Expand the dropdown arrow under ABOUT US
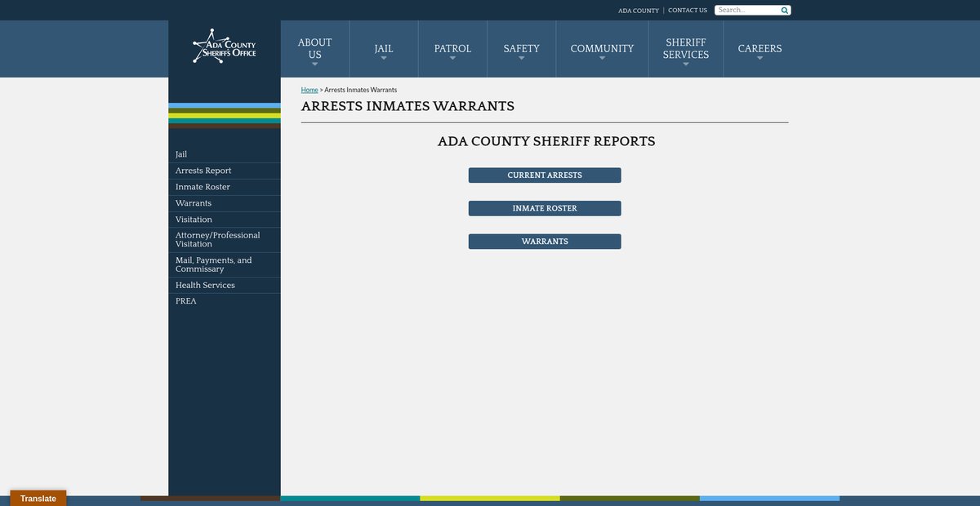Image resolution: width=980 pixels, height=506 pixels. click(314, 64)
